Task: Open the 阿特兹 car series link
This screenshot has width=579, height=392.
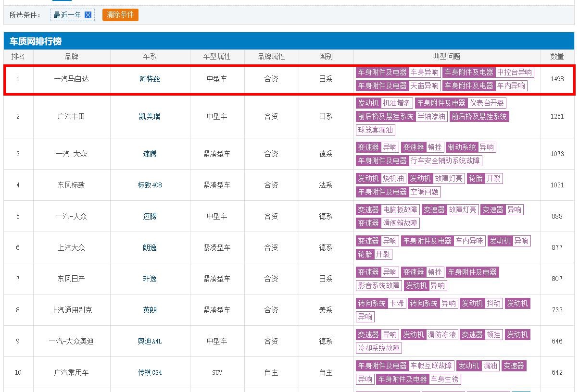Action: (x=150, y=79)
